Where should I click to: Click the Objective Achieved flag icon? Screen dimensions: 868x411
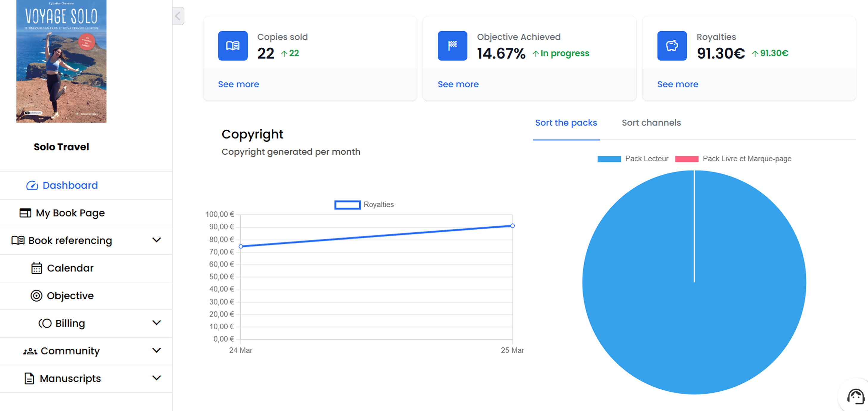(452, 46)
